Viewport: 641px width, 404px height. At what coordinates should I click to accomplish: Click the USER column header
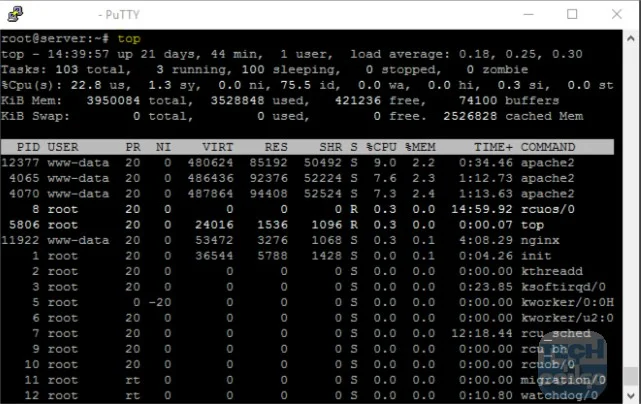click(63, 147)
